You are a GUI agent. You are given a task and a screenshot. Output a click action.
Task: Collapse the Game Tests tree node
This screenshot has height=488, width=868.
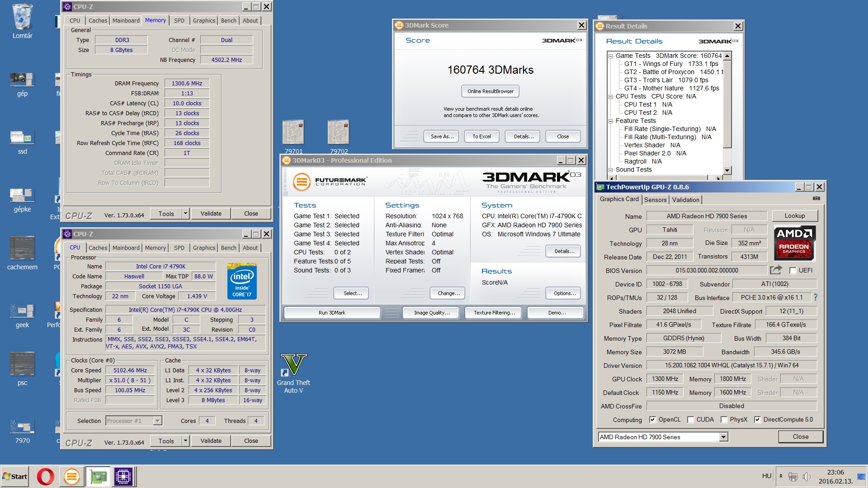pyautogui.click(x=610, y=56)
